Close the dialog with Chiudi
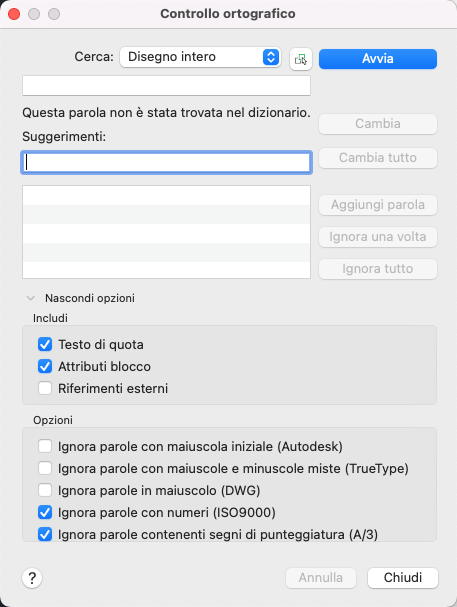457x607 pixels. 402,578
